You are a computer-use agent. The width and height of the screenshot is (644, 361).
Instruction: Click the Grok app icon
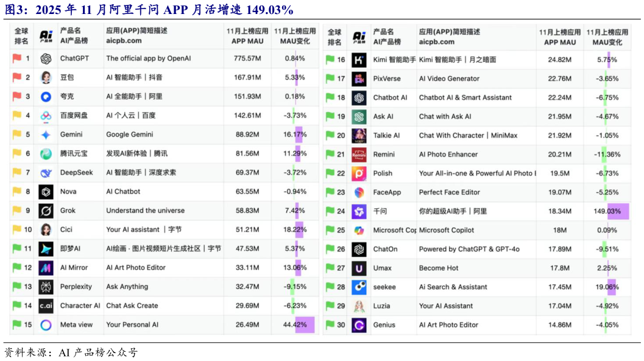(46, 211)
